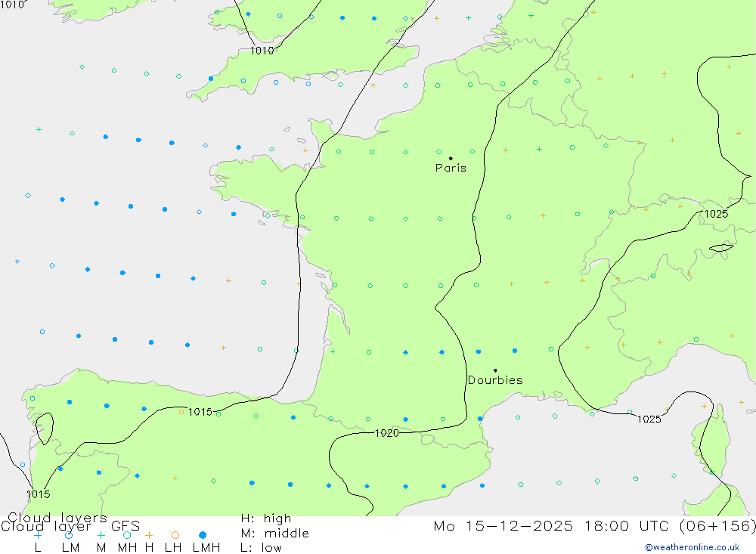
Task: Click the MH legend label text
Action: [x=127, y=548]
